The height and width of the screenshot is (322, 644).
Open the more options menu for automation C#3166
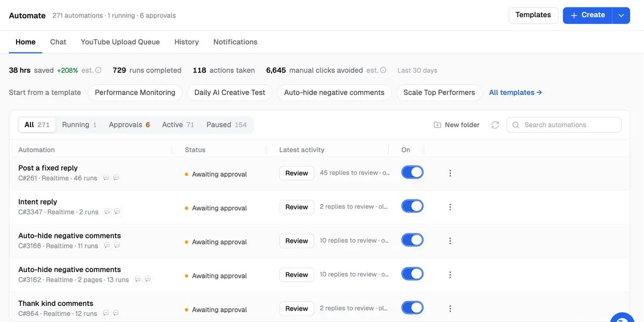[x=450, y=241]
